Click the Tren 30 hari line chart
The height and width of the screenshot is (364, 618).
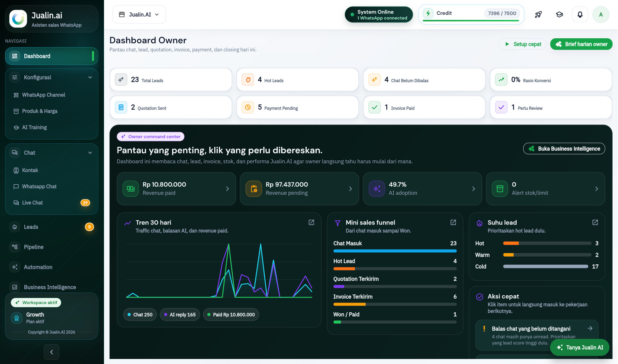pyautogui.click(x=219, y=270)
